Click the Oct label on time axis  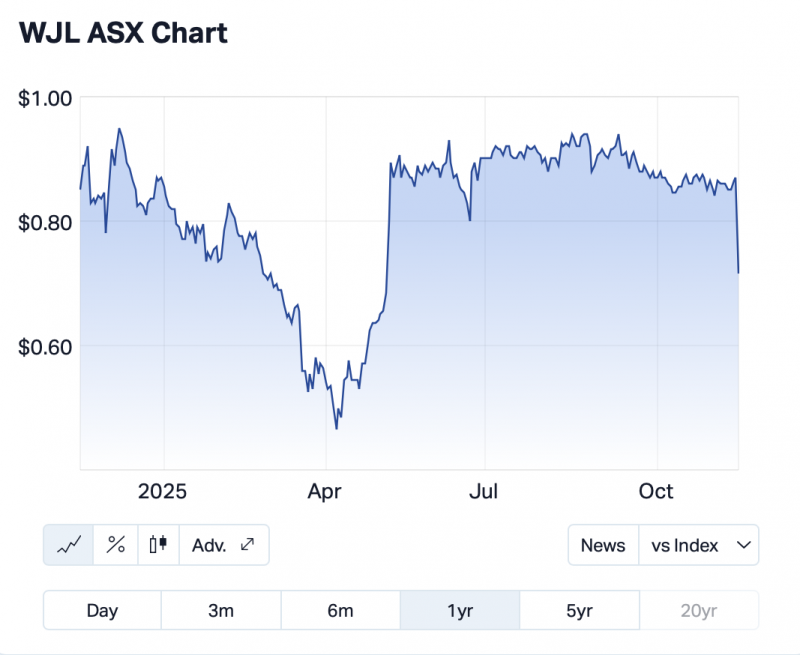pos(656,491)
